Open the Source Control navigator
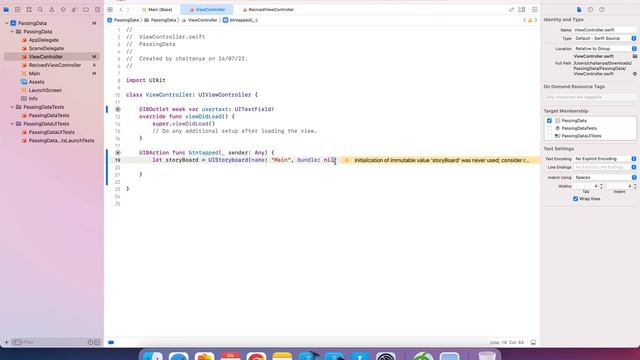The height and width of the screenshot is (360, 640). (x=18, y=9)
